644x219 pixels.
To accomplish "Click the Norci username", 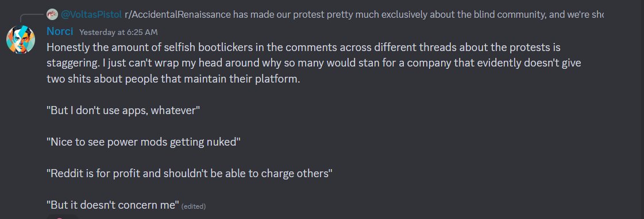I will [60, 32].
